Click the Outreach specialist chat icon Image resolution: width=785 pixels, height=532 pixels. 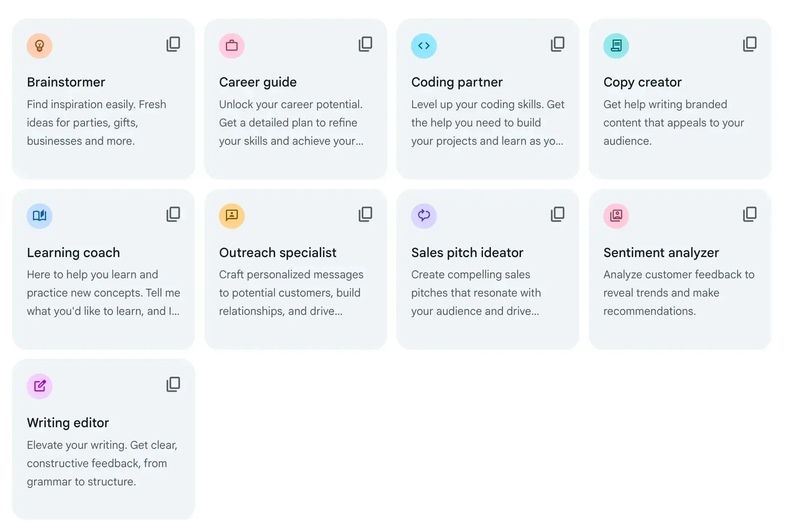(232, 216)
